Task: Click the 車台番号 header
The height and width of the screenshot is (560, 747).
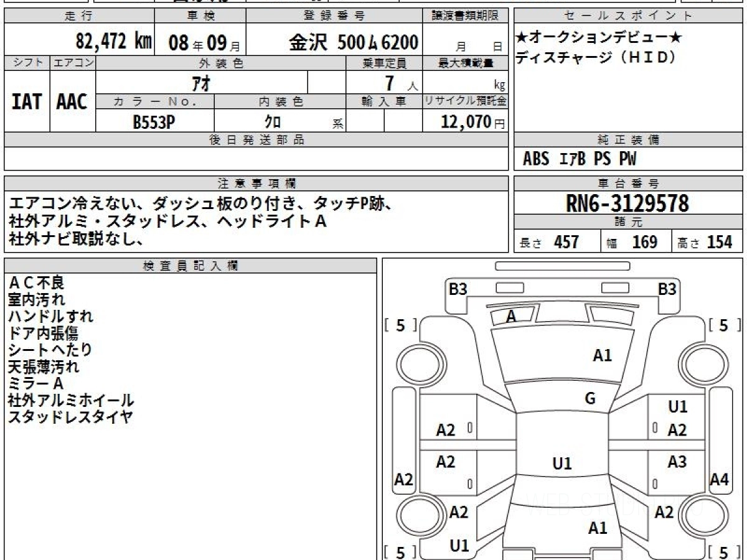Action: [629, 184]
